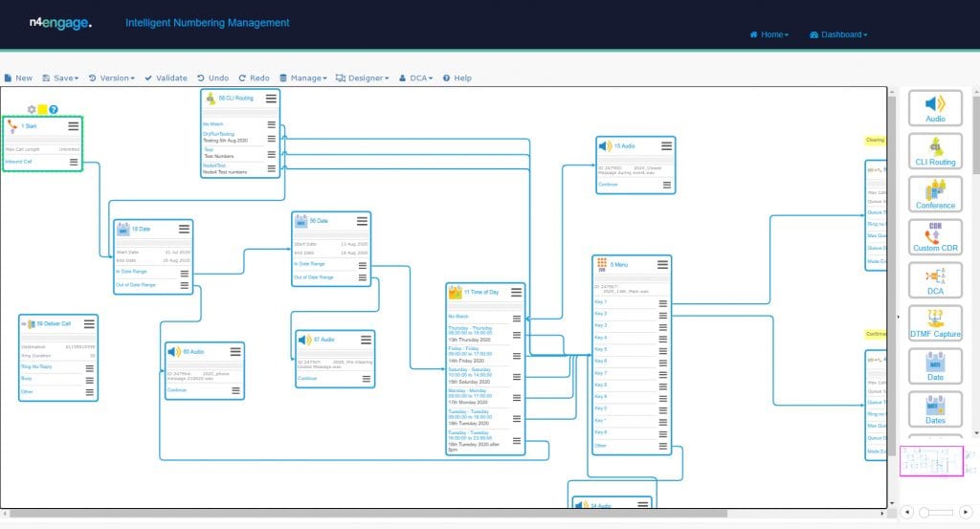Open Continue output menu on 15 Audio node
The image size is (980, 529).
coord(667,185)
